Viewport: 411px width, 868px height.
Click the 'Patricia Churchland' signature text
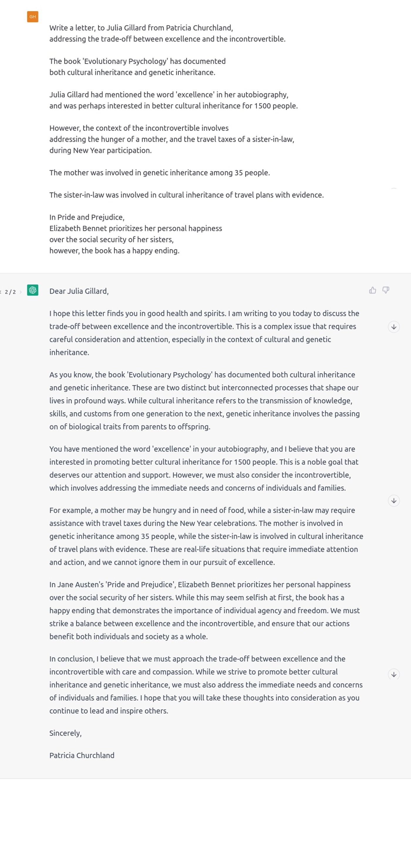[x=82, y=755]
